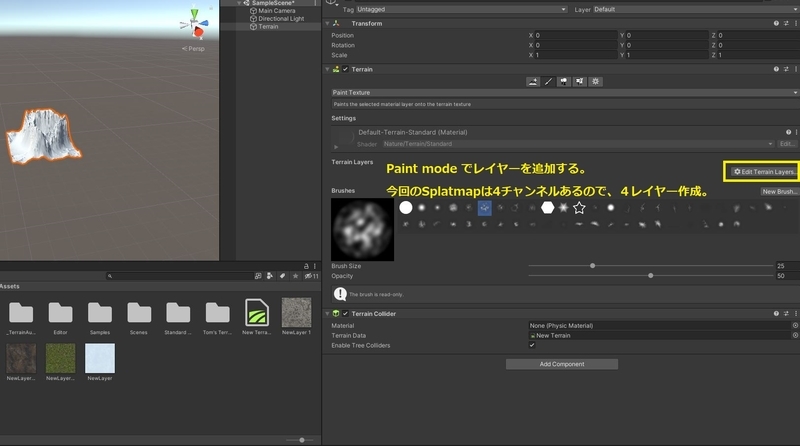Open help for Terrain component

(x=776, y=69)
